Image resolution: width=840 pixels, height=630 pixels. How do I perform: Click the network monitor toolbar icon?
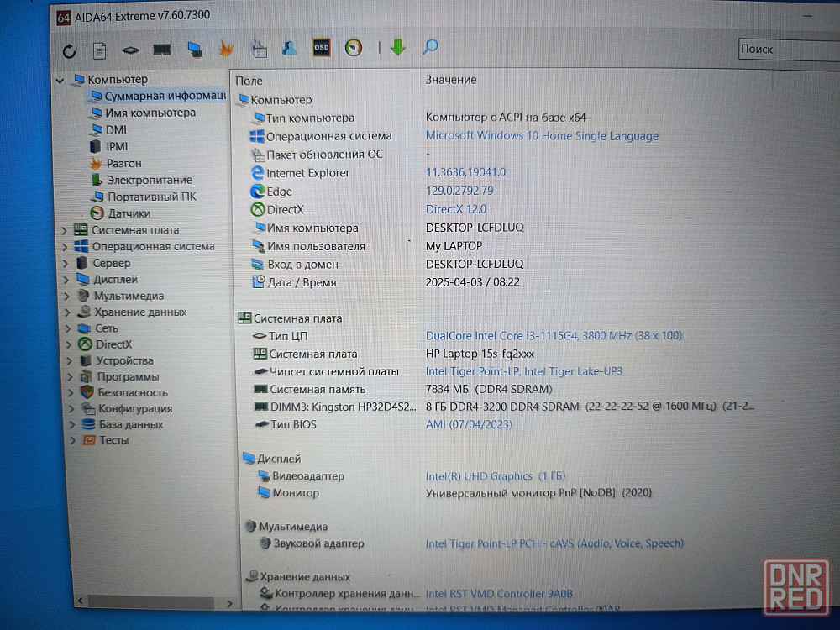click(195, 50)
